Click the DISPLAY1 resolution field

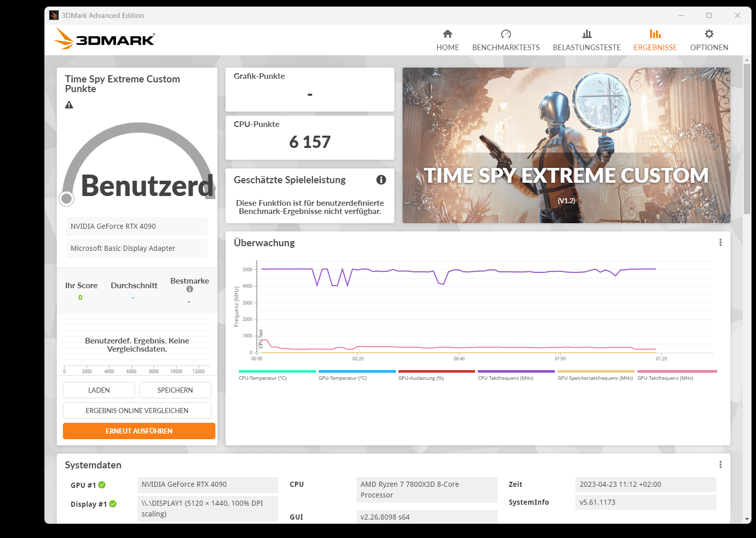tap(208, 509)
